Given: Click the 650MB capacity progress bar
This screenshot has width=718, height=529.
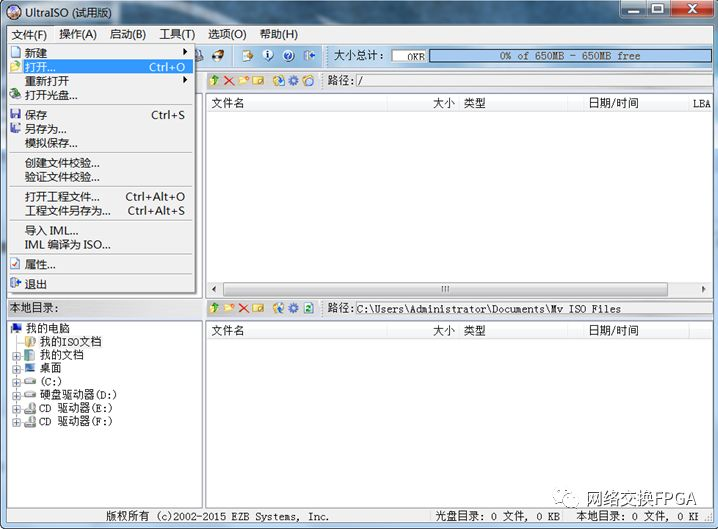Looking at the screenshot, I should (x=570, y=56).
